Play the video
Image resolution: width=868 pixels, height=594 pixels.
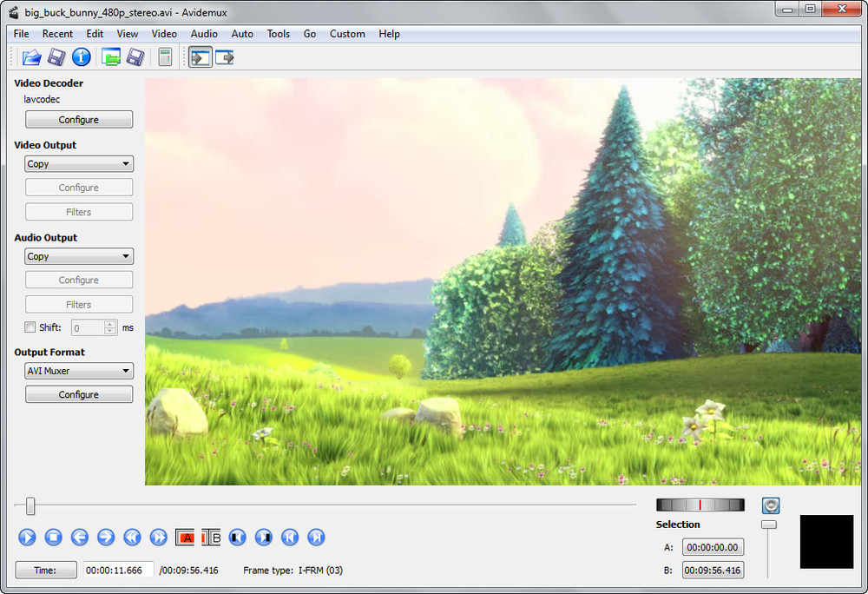(27, 538)
